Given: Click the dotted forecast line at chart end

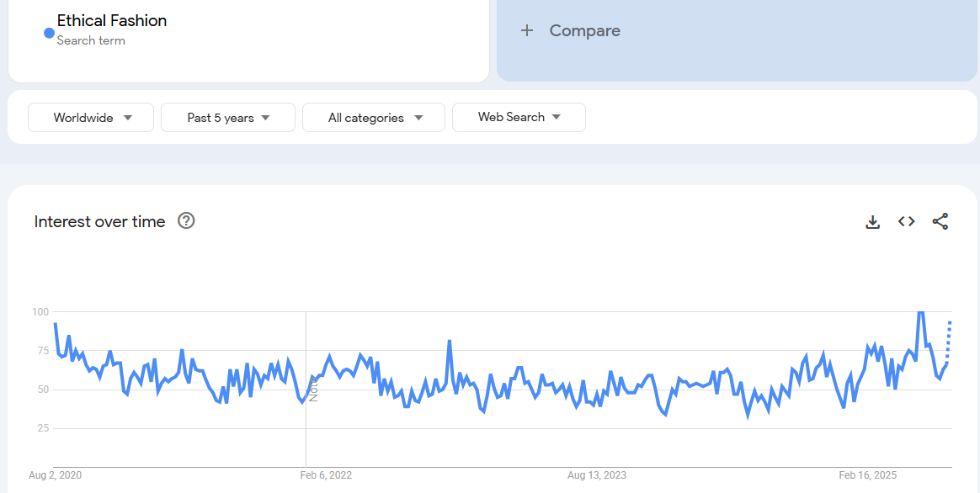Looking at the screenshot, I should coord(949,337).
